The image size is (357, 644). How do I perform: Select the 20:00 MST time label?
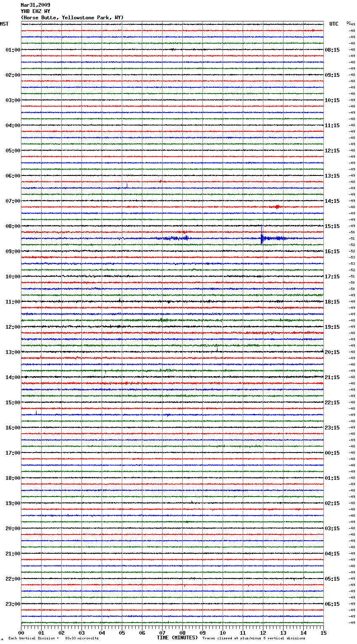pyautogui.click(x=13, y=529)
